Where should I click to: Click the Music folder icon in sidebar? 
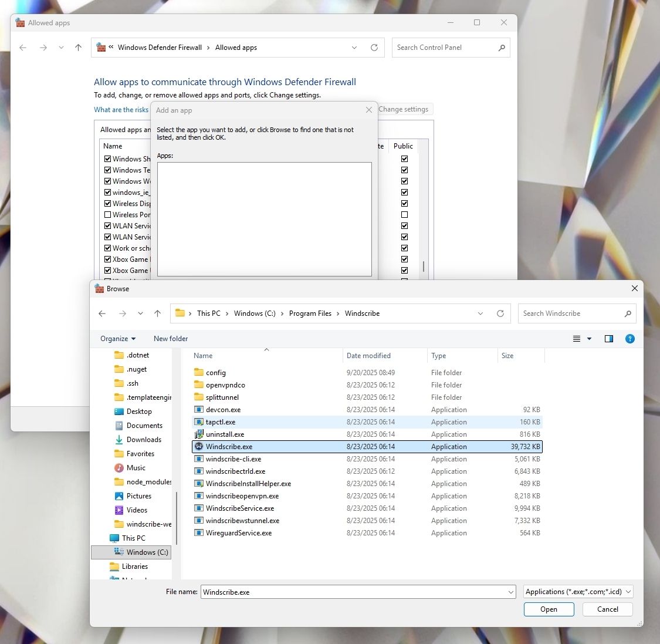click(120, 467)
